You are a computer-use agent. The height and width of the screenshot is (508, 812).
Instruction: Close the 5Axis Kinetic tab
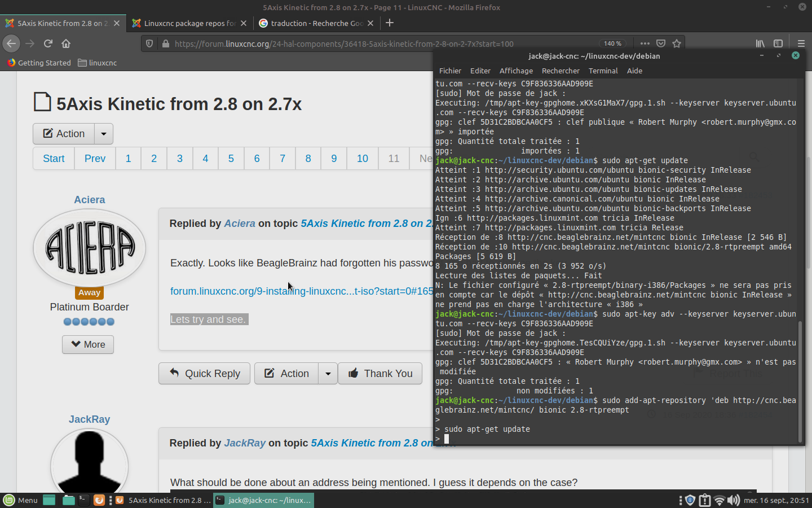(x=117, y=23)
